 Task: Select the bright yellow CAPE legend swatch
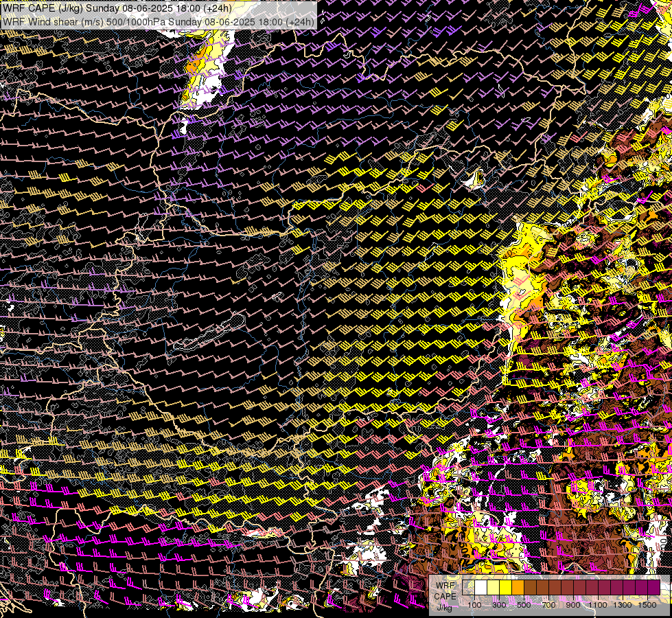coord(506,587)
